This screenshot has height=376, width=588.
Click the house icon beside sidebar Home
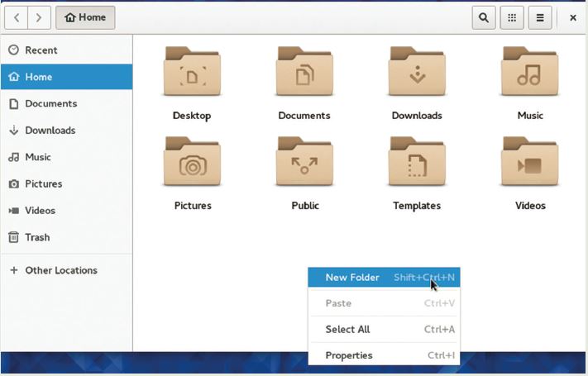(14, 77)
